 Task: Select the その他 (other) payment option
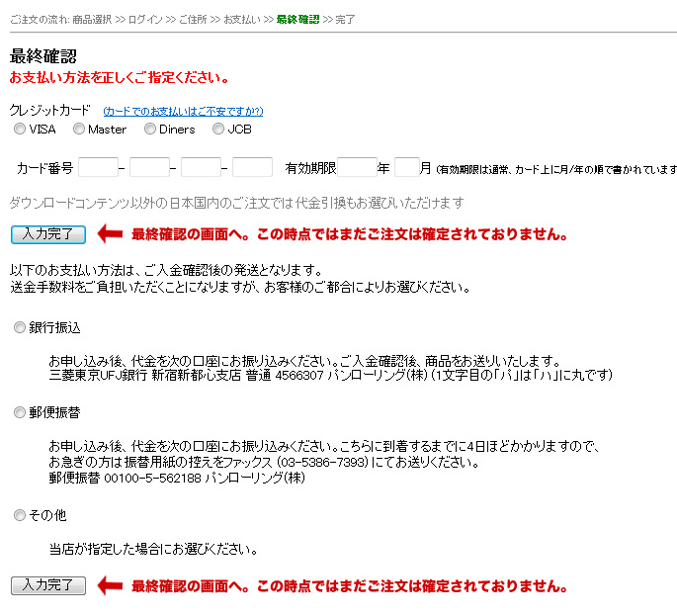[20, 515]
